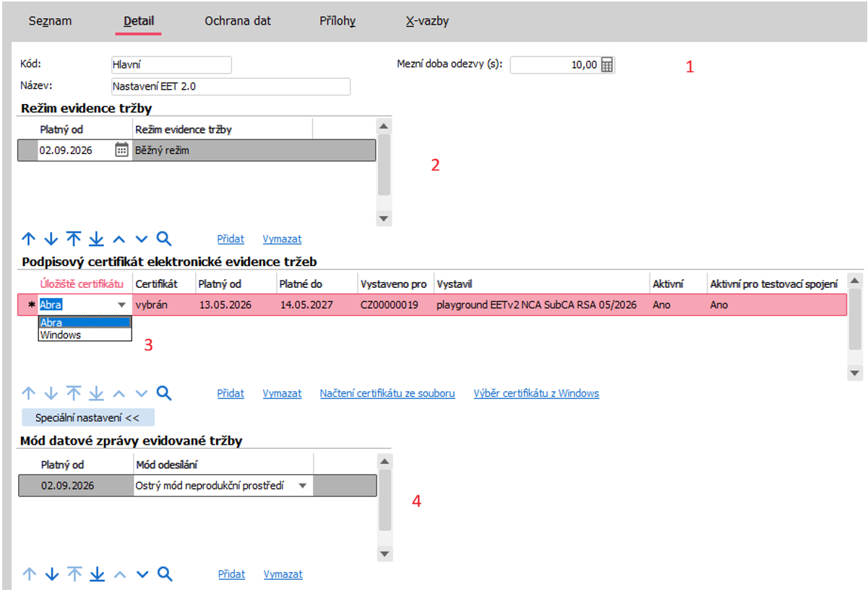Move to first row arrow under Režim evidence tržby
868x595 pixels.
click(x=74, y=239)
